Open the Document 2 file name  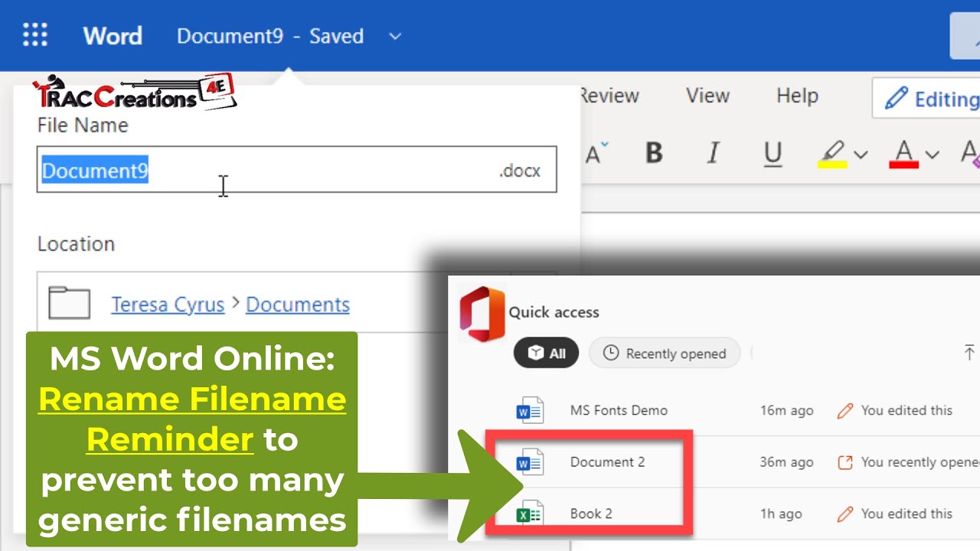click(x=607, y=462)
